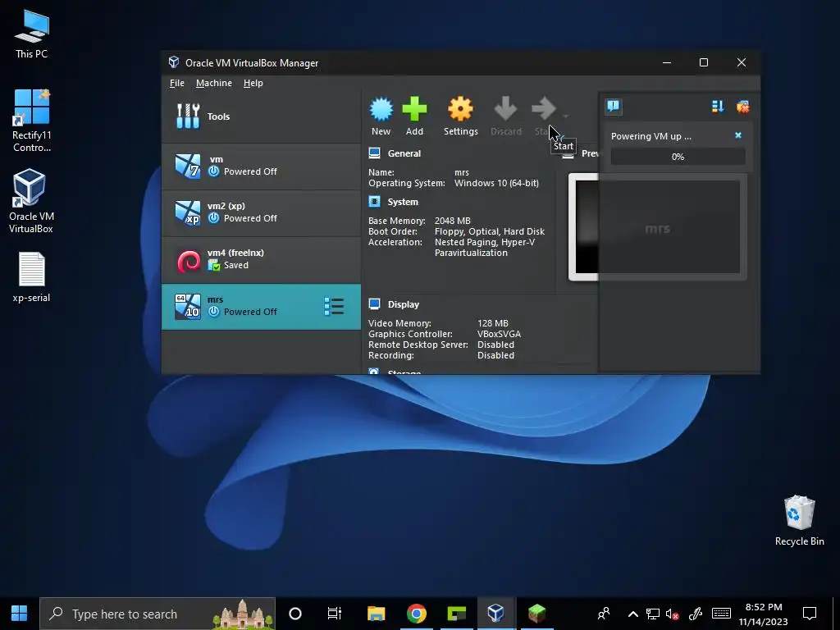This screenshot has width=840, height=630.
Task: Click the Boot Order value text
Action: click(490, 231)
